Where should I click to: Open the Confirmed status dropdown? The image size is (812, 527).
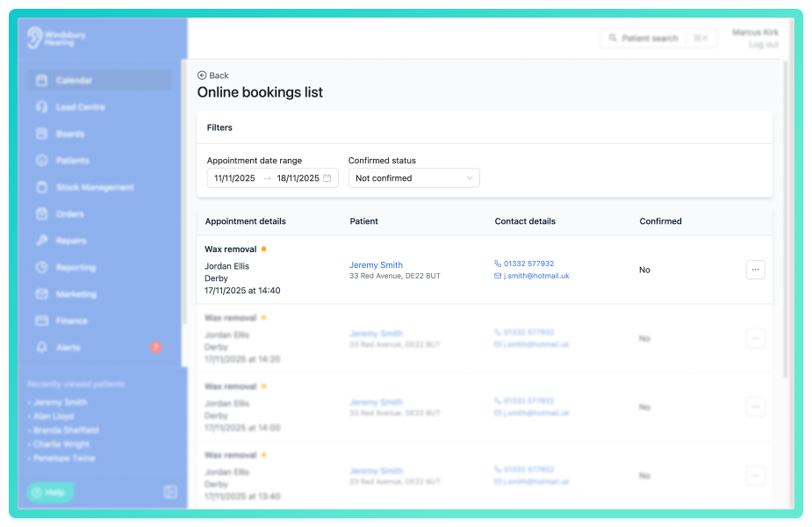click(413, 178)
